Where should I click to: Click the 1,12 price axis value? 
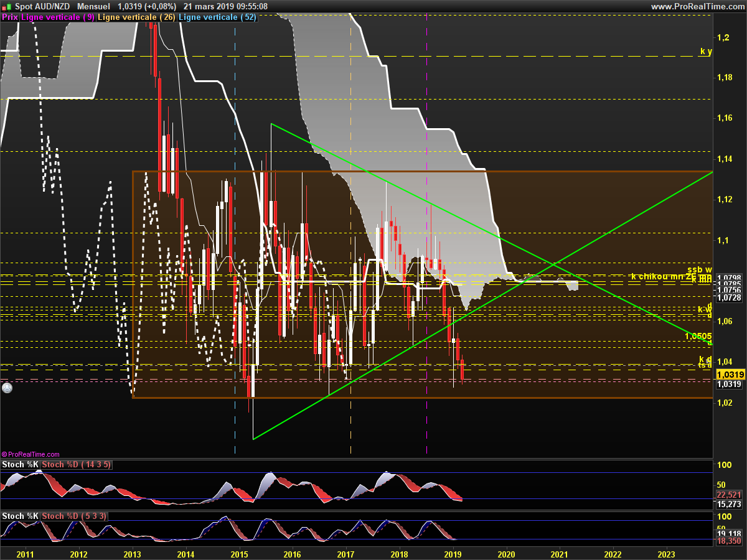(725, 200)
